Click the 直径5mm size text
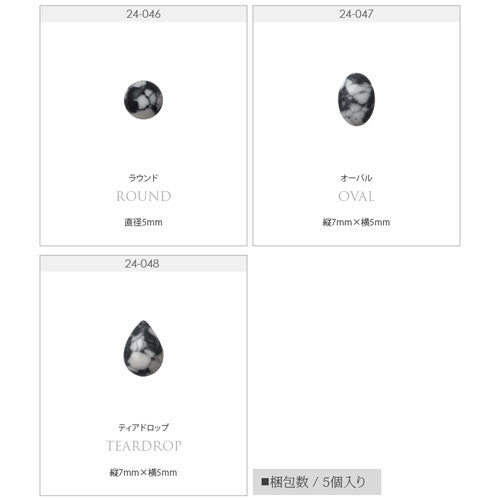Screen dimensions: 500x500 pyautogui.click(x=143, y=222)
